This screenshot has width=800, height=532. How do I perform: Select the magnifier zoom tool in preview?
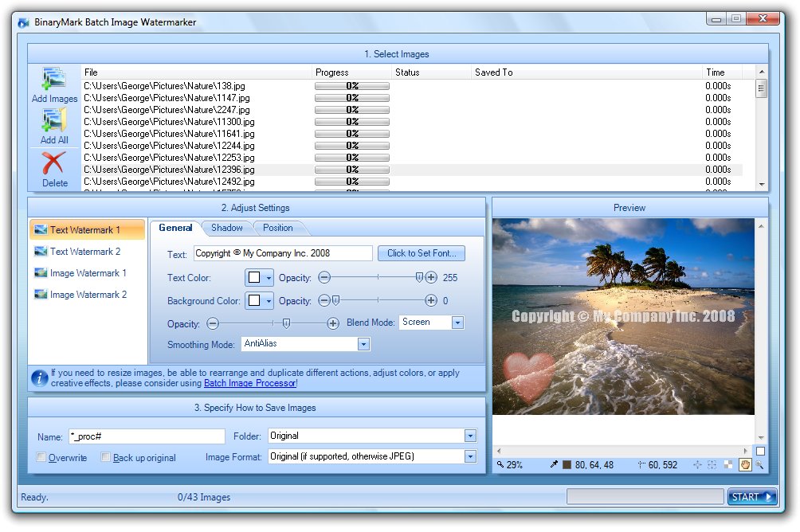pos(759,465)
